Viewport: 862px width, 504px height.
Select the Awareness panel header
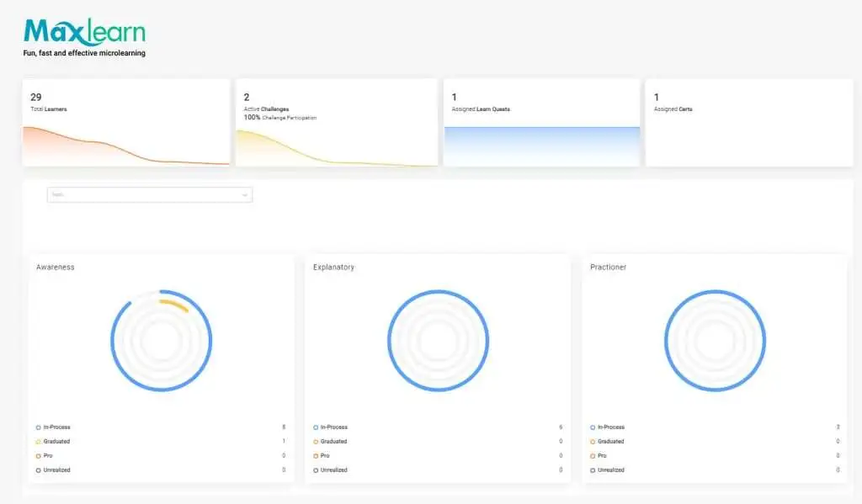point(56,267)
